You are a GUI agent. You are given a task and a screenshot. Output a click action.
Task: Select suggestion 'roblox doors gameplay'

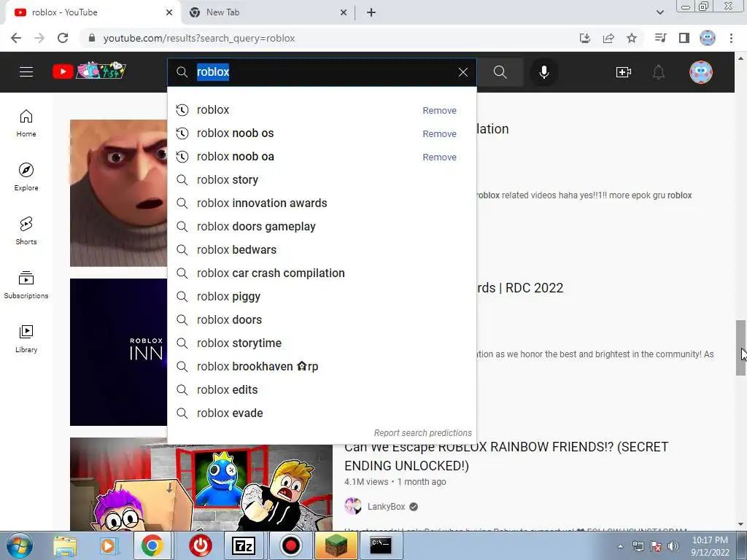[x=322, y=227]
